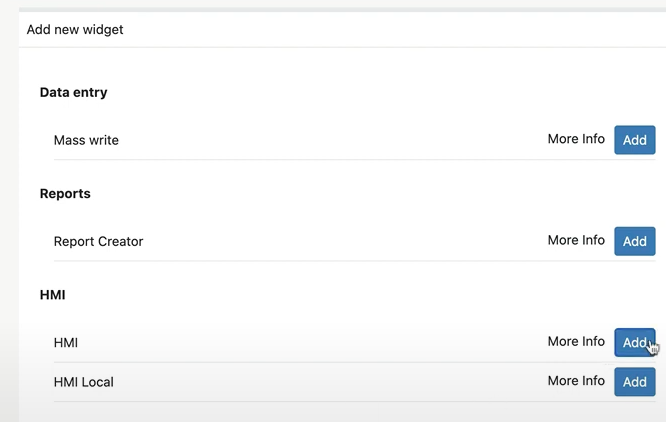The image size is (666, 422).
Task: View More Info for HMI Local
Action: pos(576,381)
